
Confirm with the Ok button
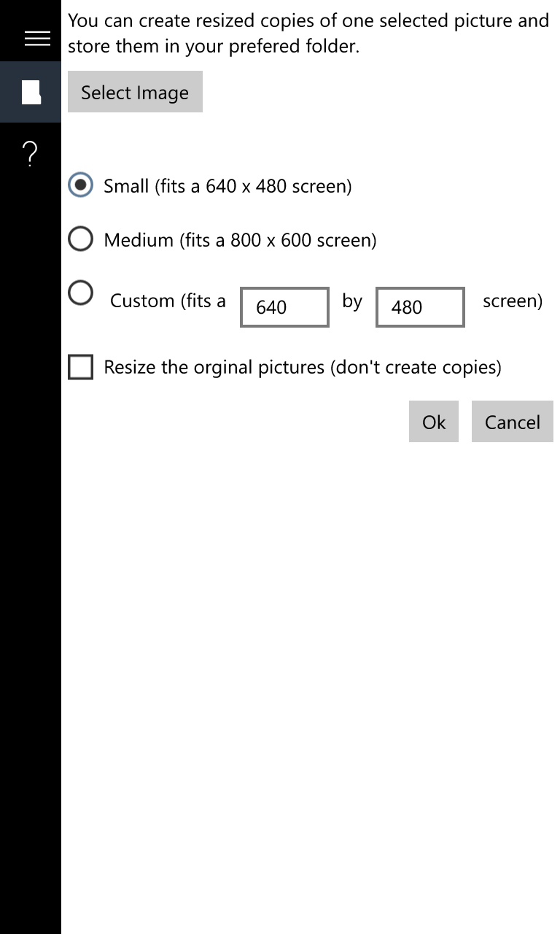pyautogui.click(x=434, y=422)
